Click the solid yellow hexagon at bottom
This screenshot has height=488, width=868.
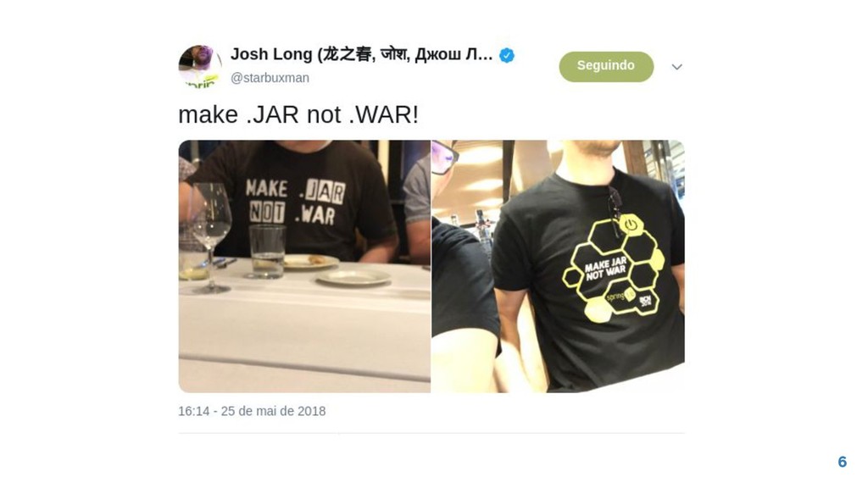pyautogui.click(x=598, y=310)
